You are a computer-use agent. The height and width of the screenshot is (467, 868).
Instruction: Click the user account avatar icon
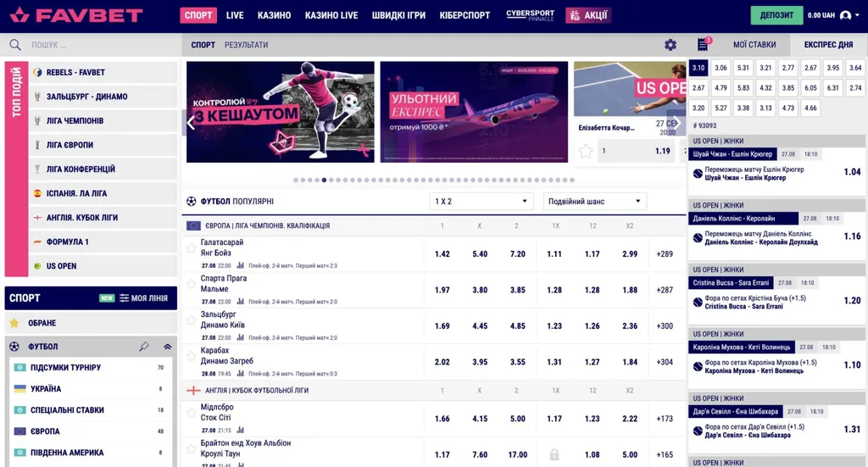845,15
